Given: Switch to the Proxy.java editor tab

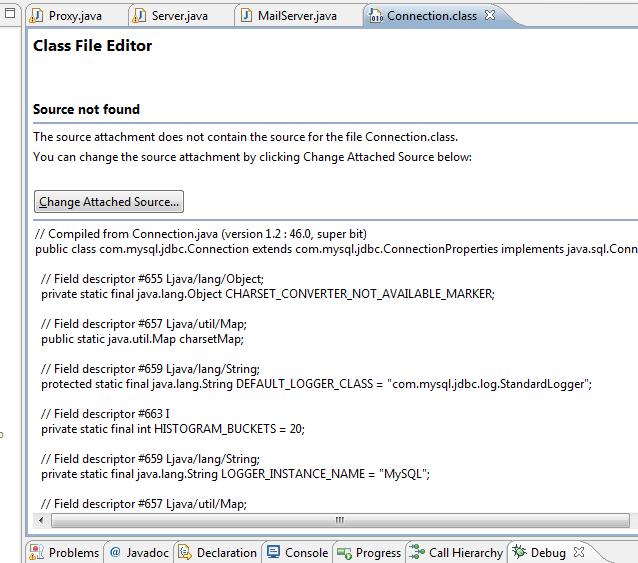Looking at the screenshot, I should pos(75,16).
